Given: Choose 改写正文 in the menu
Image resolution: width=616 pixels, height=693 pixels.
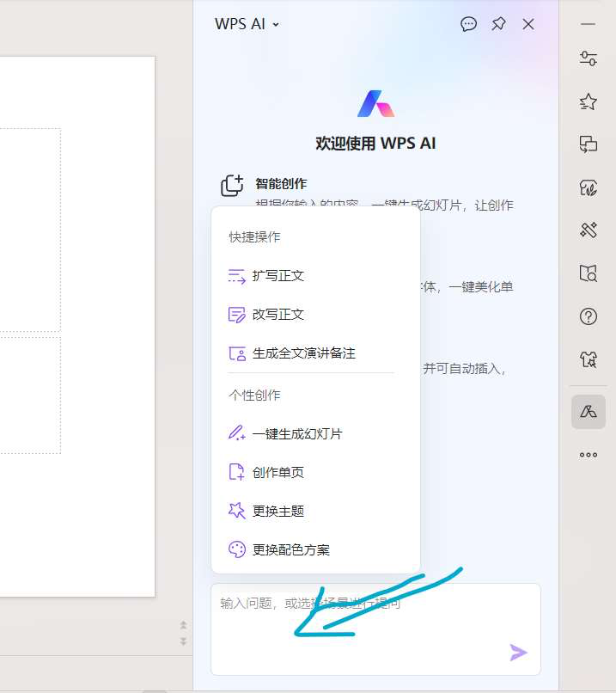Looking at the screenshot, I should [x=278, y=315].
